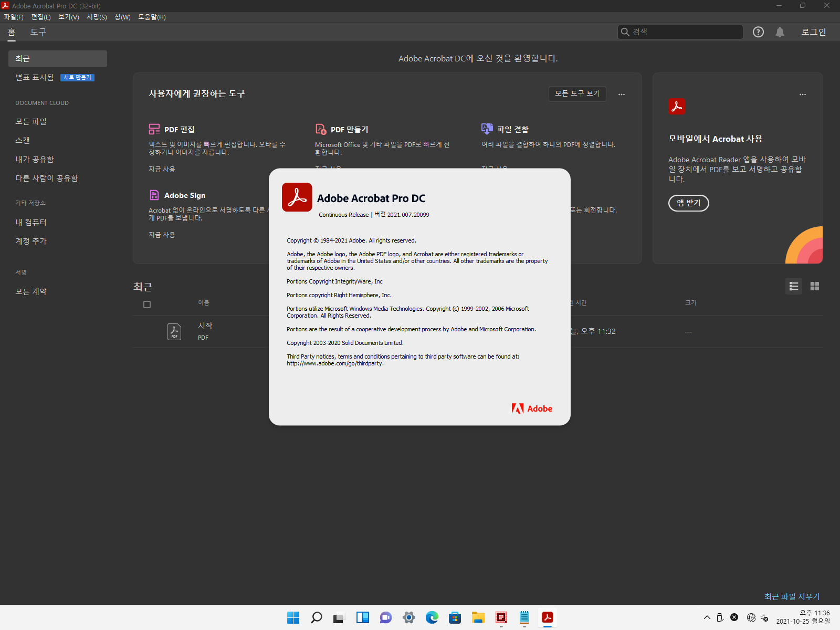
Task: Open the Windows Start button
Action: (x=293, y=617)
